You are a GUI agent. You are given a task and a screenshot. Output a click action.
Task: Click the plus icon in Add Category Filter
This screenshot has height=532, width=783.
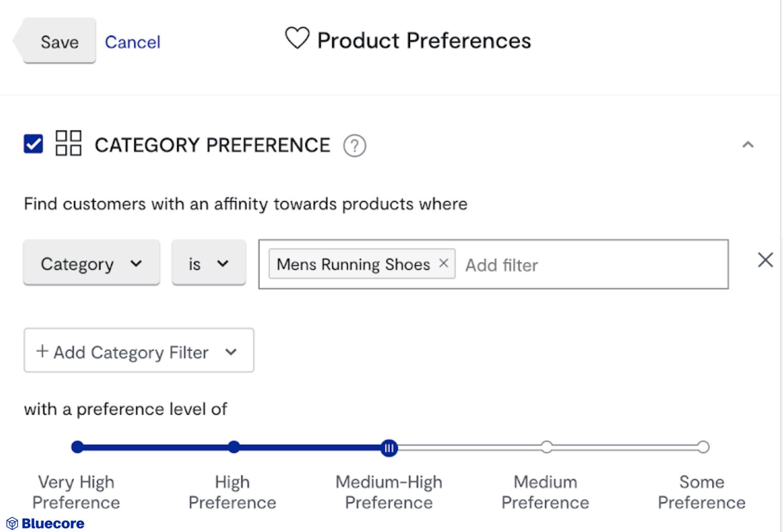pos(42,351)
